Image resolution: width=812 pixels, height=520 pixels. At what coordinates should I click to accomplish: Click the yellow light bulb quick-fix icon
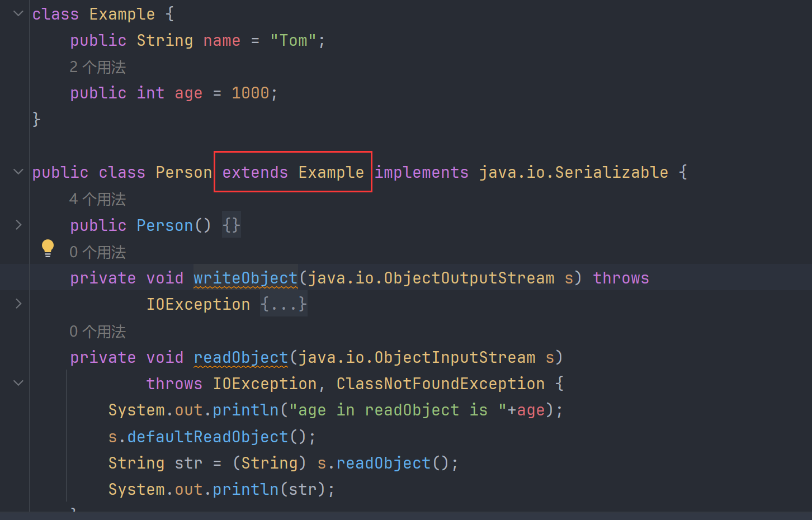48,248
